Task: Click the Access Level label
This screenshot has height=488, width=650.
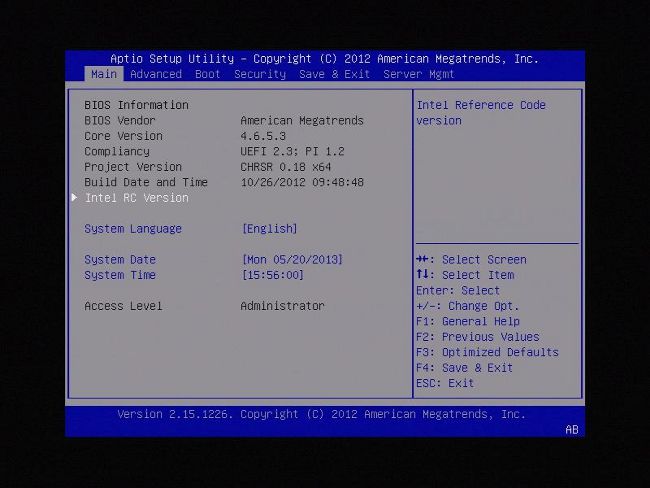Action: click(x=123, y=306)
